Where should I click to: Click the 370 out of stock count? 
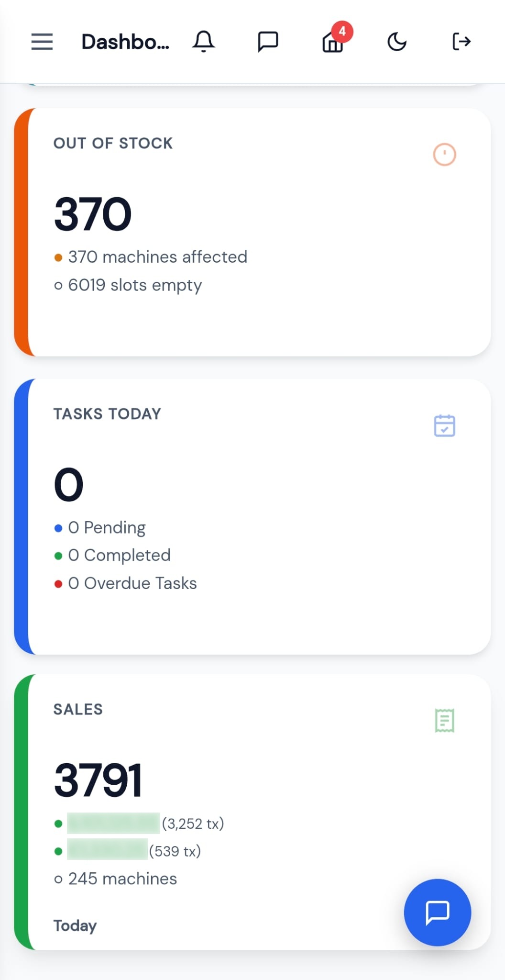(x=93, y=214)
